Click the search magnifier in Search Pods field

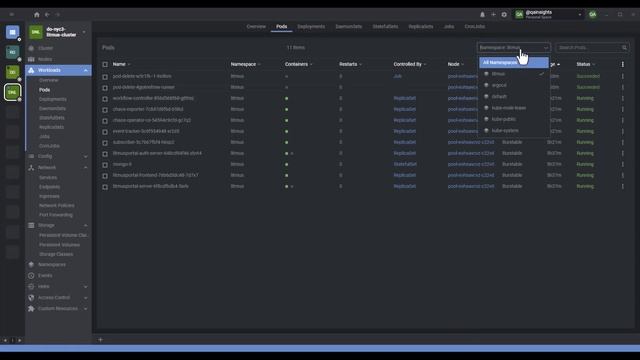[624, 48]
